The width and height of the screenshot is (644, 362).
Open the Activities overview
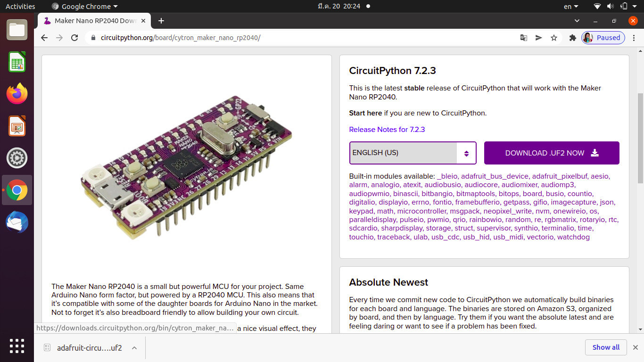click(20, 6)
